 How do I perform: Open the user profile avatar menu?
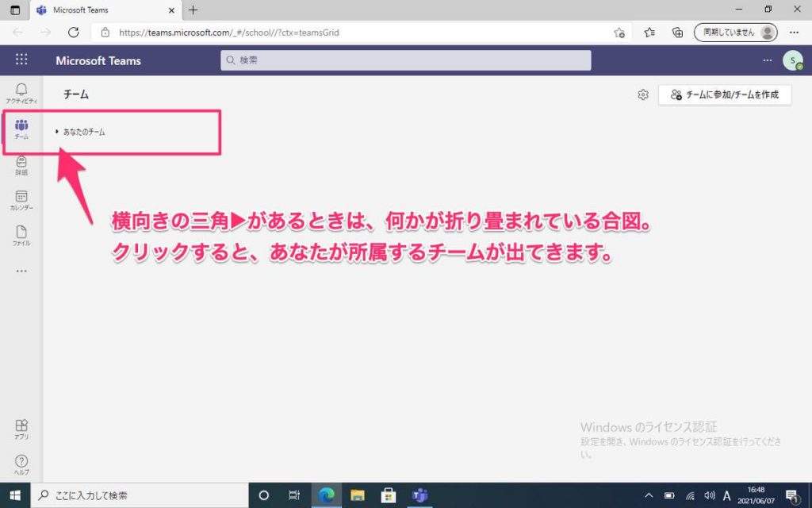coord(792,60)
